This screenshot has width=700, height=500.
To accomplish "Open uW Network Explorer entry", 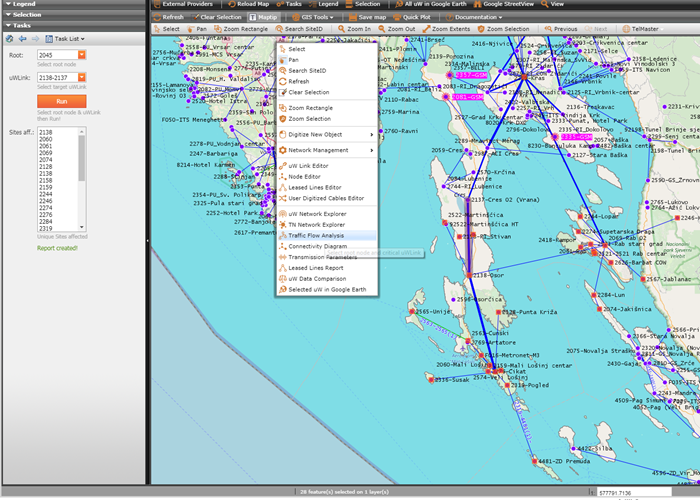I will 327,214.
